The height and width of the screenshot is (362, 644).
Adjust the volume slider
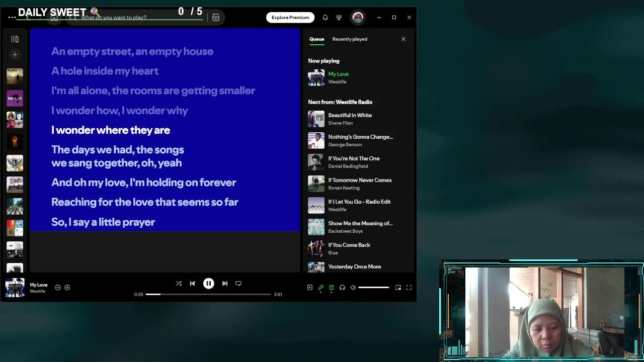click(374, 288)
